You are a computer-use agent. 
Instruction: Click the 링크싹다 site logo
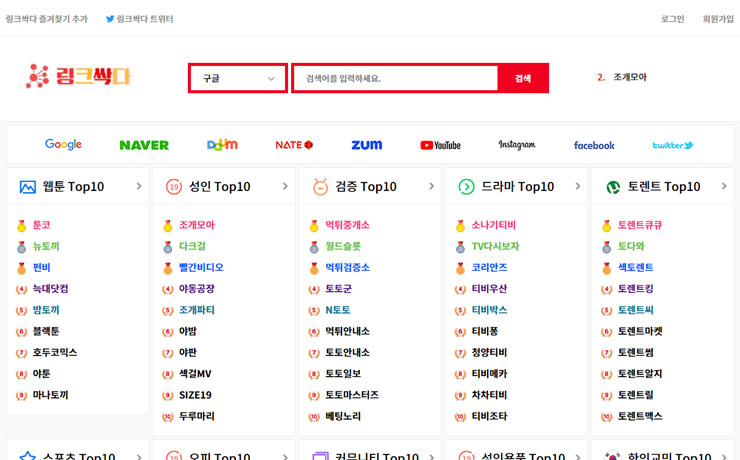tap(78, 76)
